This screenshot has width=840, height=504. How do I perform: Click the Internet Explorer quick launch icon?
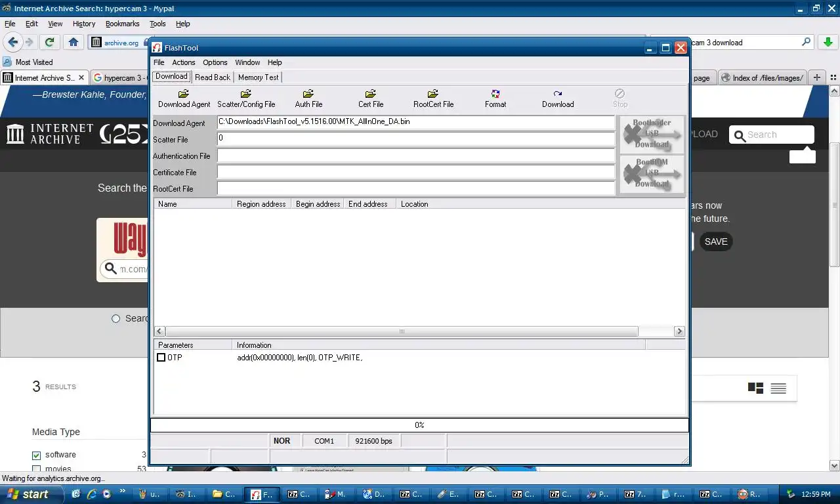point(92,494)
